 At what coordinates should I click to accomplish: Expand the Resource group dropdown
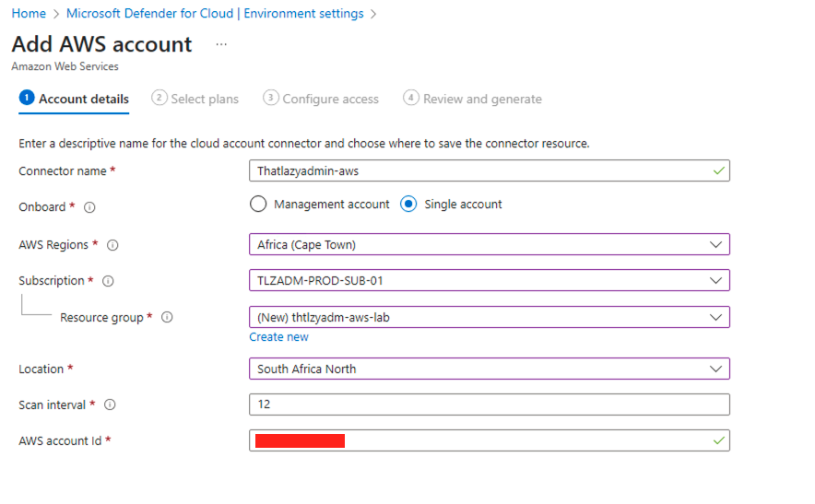pos(489,317)
